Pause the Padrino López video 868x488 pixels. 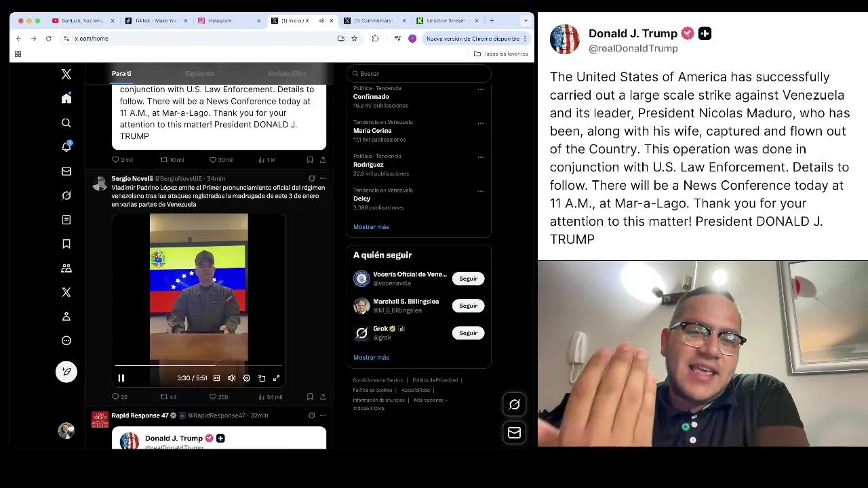click(x=121, y=378)
